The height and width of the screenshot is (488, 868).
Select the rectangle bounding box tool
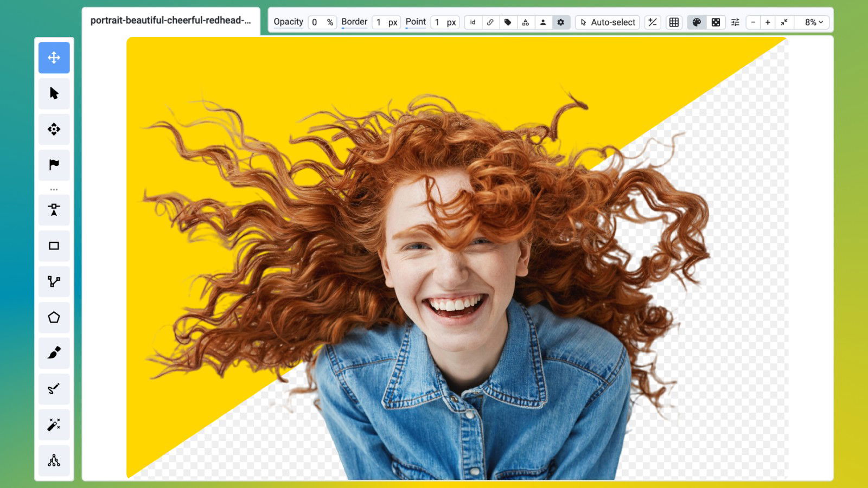coord(54,246)
